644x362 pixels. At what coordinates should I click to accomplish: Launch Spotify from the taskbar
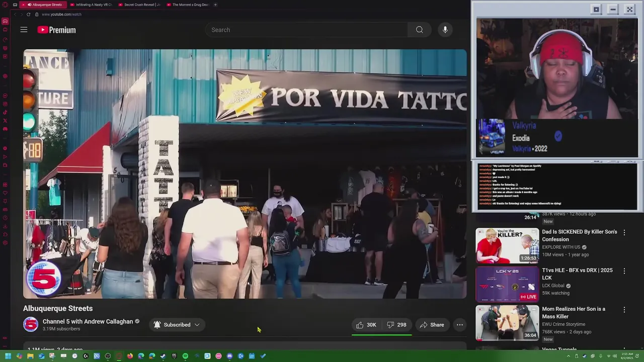pos(185,356)
